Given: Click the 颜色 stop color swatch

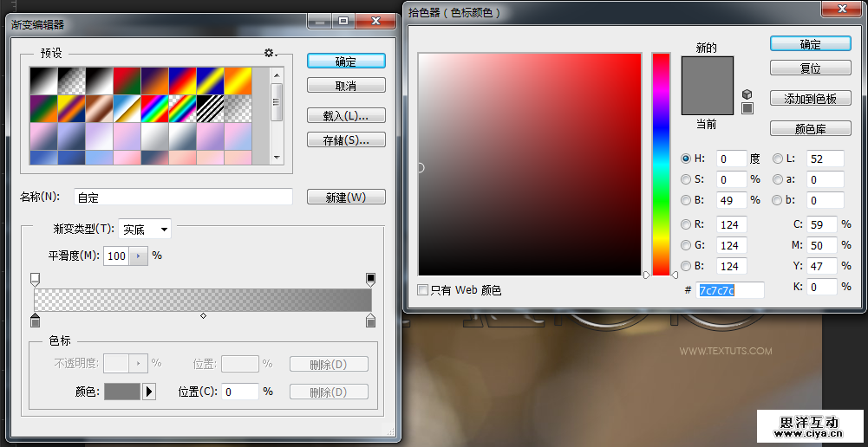Looking at the screenshot, I should click(121, 392).
